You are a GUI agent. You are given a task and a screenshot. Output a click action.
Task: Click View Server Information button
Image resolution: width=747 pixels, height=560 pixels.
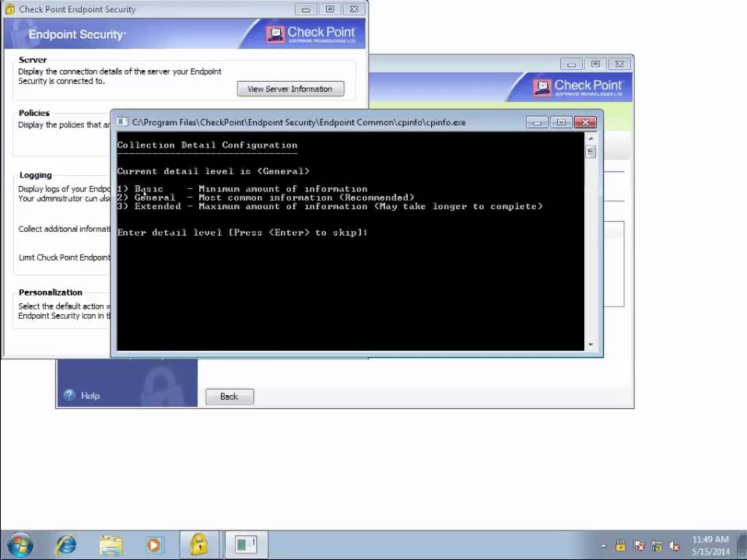tap(290, 89)
